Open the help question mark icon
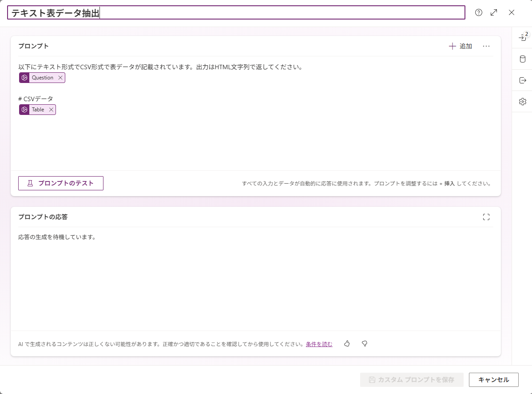This screenshot has width=532, height=394. 478,12
